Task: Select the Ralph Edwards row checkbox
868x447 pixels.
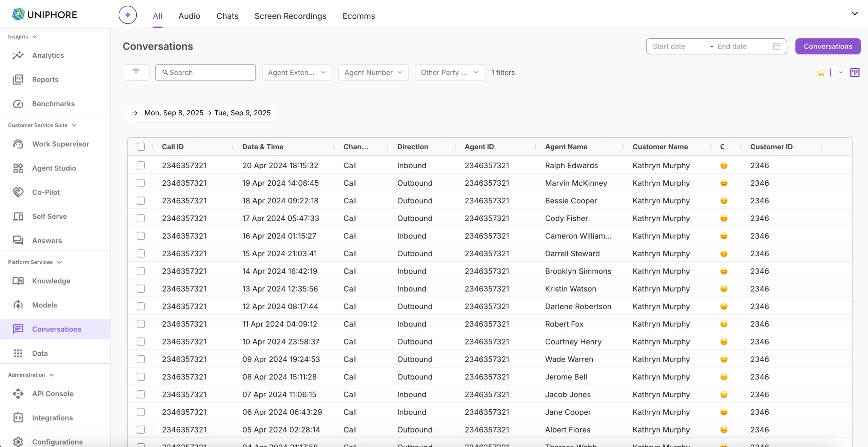Action: click(141, 165)
